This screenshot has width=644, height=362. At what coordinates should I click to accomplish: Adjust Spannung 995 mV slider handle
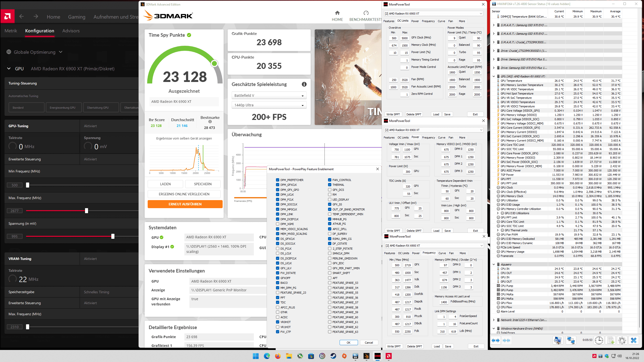pos(113,236)
